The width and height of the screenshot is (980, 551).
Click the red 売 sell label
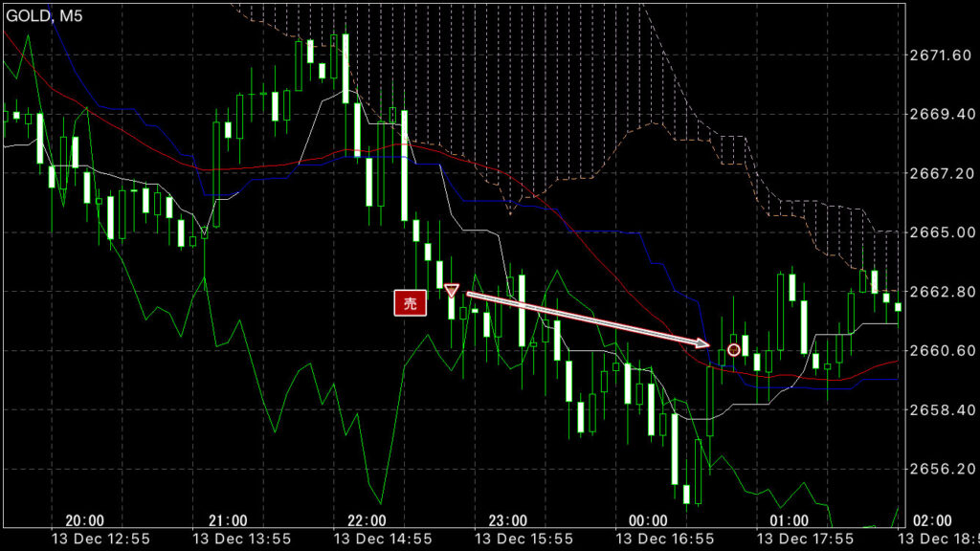tap(409, 303)
